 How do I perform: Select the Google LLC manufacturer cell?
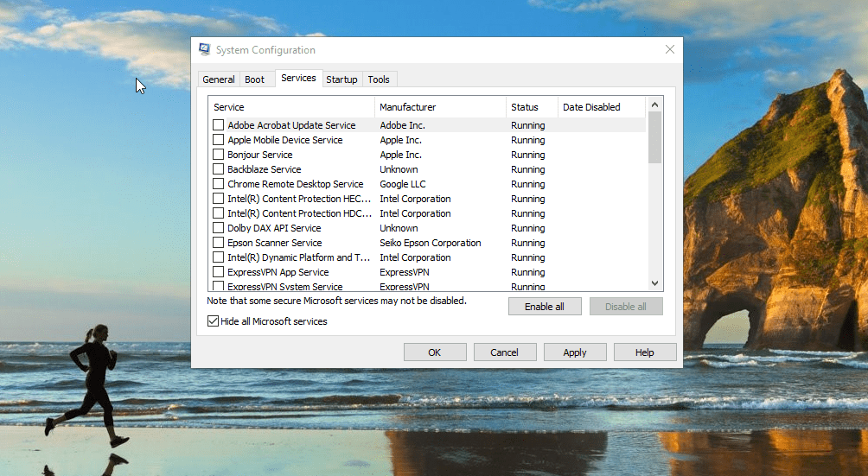pyautogui.click(x=403, y=184)
